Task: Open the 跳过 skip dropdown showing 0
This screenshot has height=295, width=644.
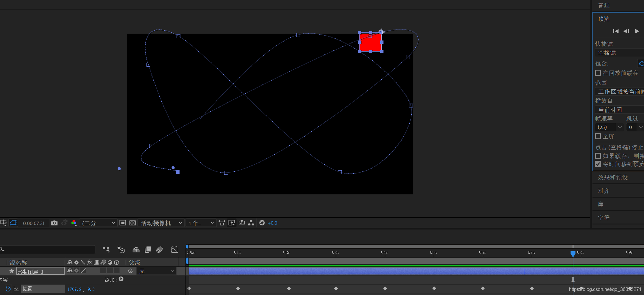Action: [635, 127]
